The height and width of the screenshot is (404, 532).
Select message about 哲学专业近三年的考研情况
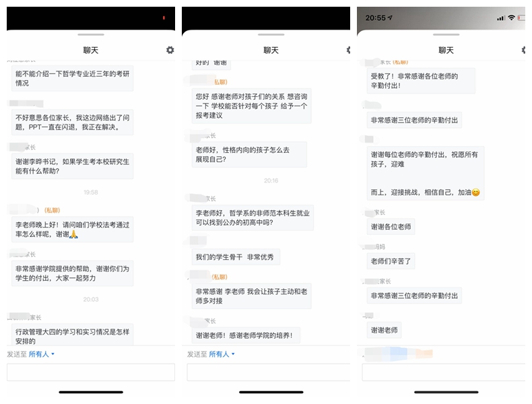pyautogui.click(x=72, y=78)
